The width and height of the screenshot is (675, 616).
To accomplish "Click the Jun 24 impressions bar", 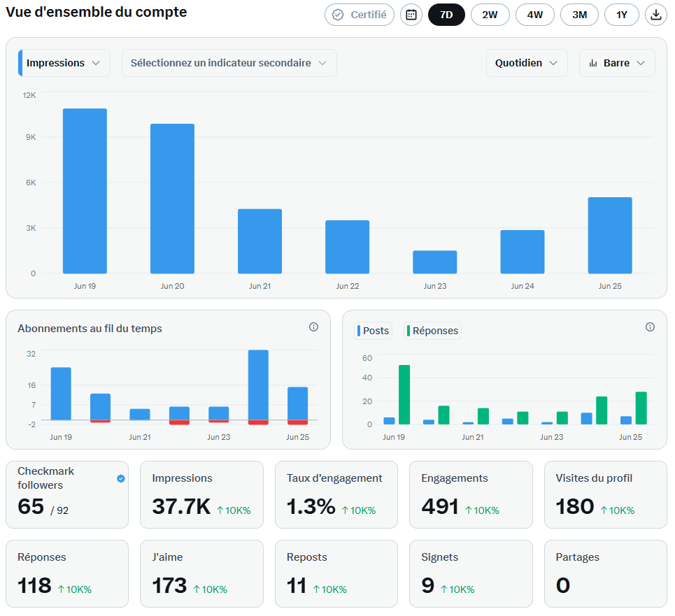I will click(523, 252).
